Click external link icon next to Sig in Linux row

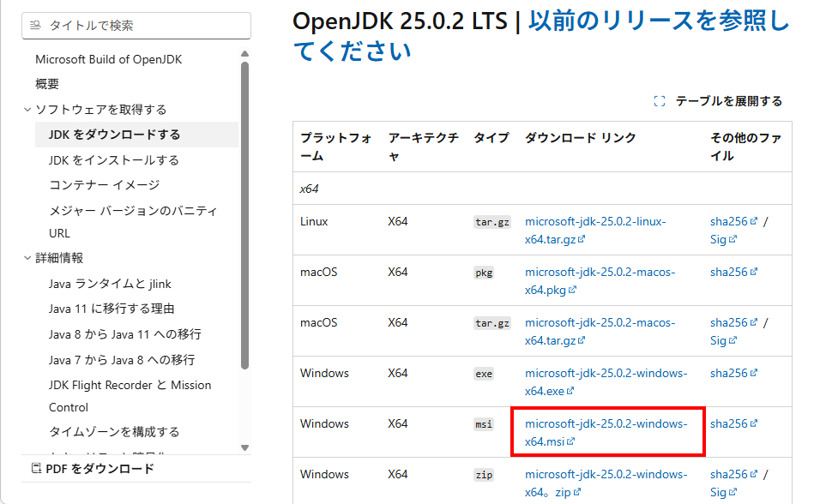tap(732, 237)
